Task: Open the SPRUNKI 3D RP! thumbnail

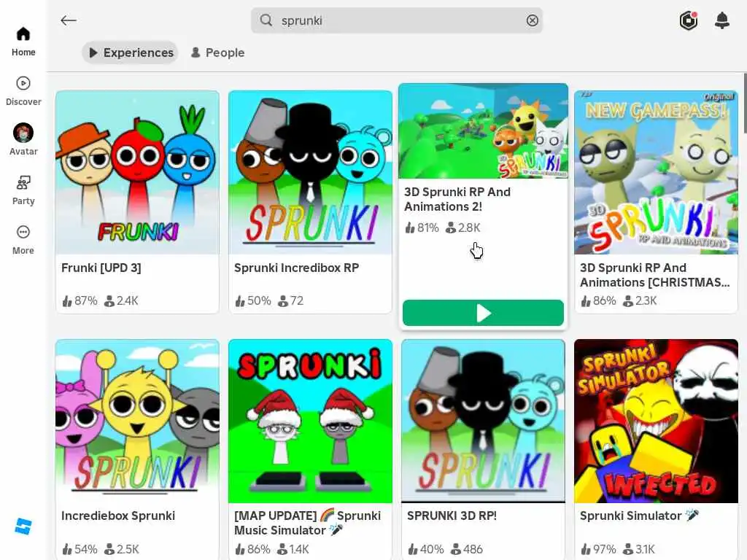Action: point(483,421)
